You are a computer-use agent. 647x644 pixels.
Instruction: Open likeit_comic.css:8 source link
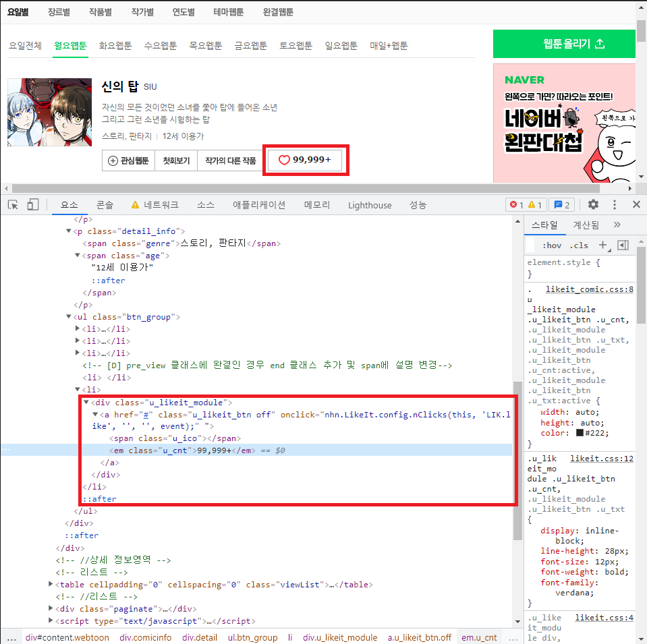pyautogui.click(x=589, y=289)
